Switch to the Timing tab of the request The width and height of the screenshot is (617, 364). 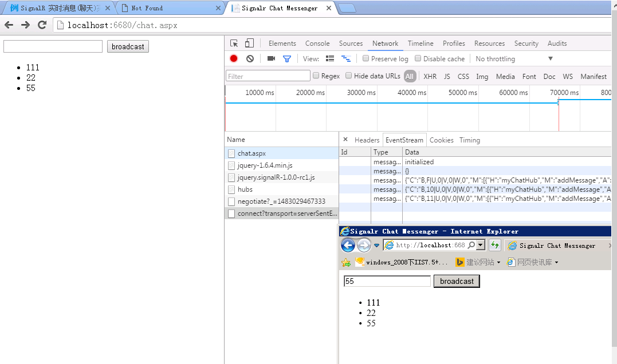click(x=469, y=140)
